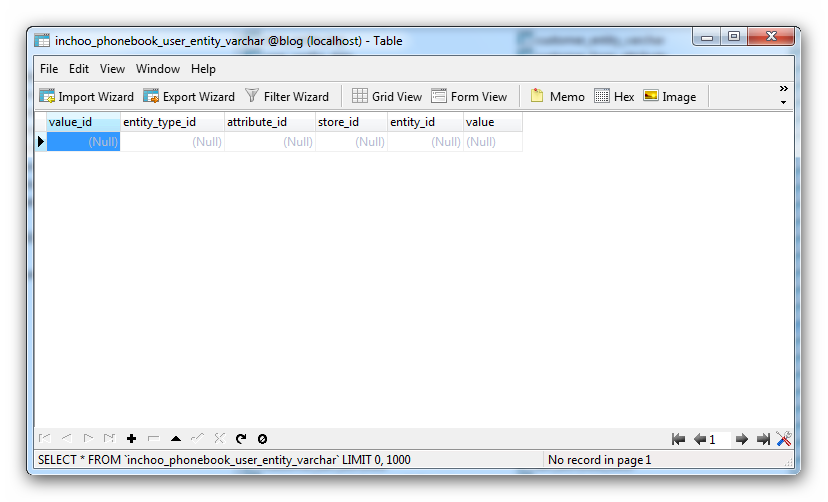Viewport: 828px width, 502px height.
Task: Go to the next page arrow
Action: (x=741, y=439)
